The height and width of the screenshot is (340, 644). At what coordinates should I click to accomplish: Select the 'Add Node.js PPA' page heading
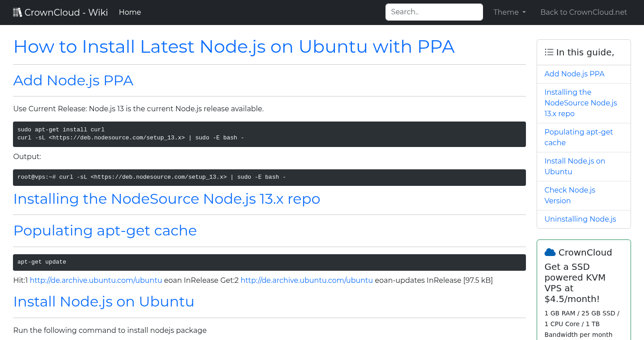click(73, 80)
